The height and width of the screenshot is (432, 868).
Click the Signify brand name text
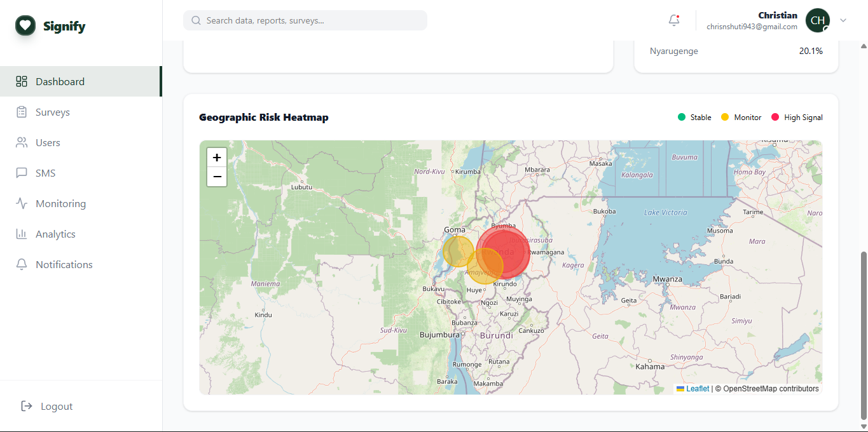tap(64, 26)
